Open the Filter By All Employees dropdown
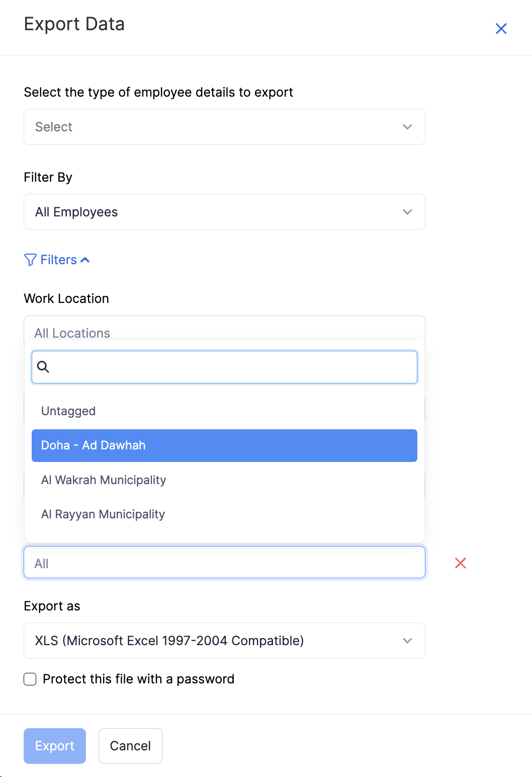The image size is (532, 777). pyautogui.click(x=224, y=212)
